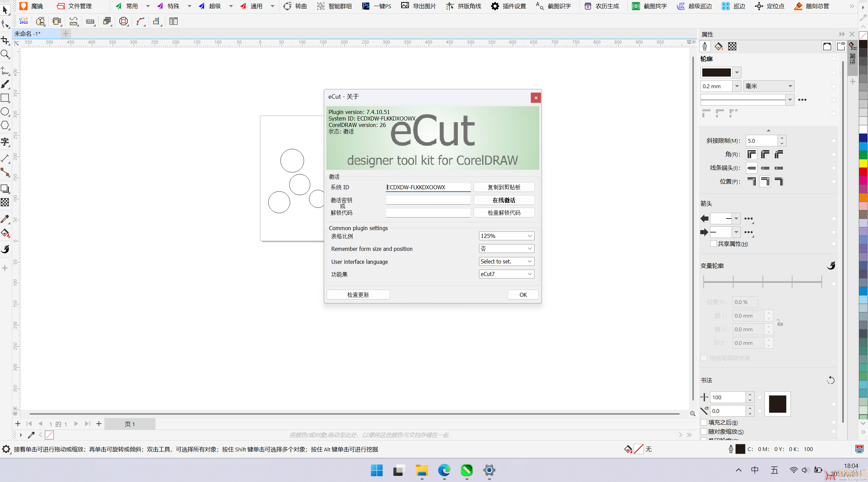Open the 功能集 eCut7 dropdown
868x482 pixels.
(506, 274)
